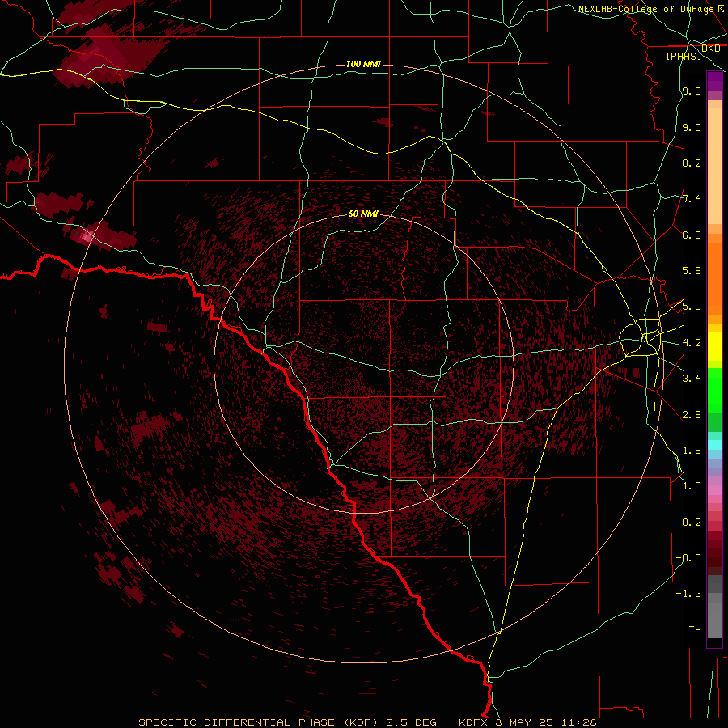Click the gray segment of the color bar
The image size is (728, 728).
(714, 608)
